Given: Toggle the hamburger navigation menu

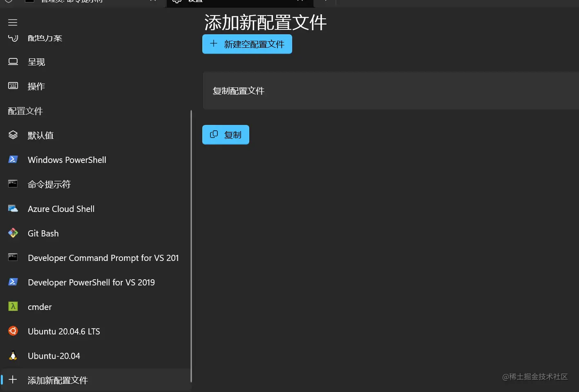Looking at the screenshot, I should pyautogui.click(x=13, y=22).
